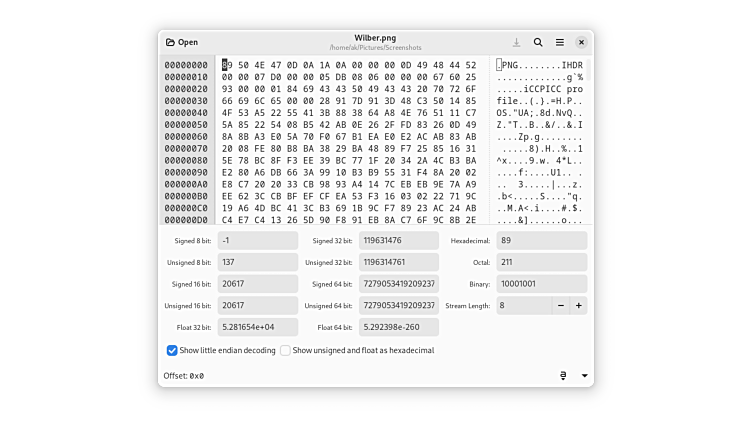The width and height of the screenshot is (752, 423).
Task: Close the Wilber.png window
Action: pos(581,42)
